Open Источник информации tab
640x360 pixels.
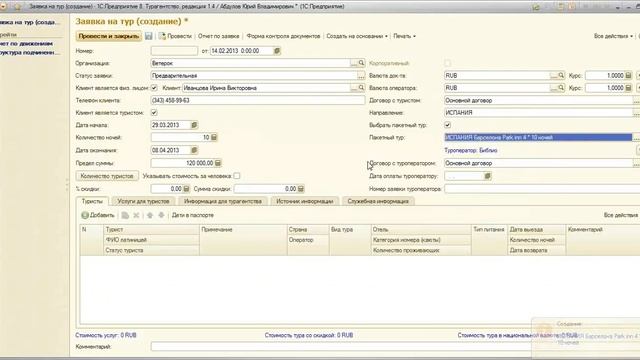[x=305, y=201]
